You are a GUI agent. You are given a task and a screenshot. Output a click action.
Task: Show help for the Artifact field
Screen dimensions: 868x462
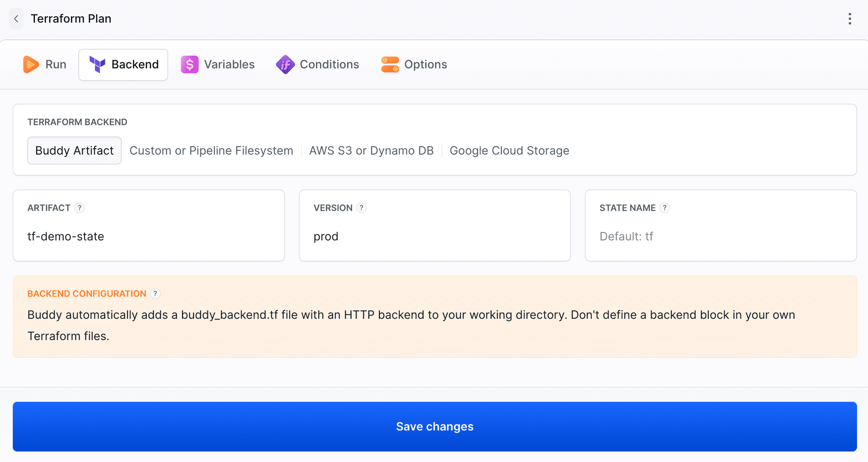[80, 208]
